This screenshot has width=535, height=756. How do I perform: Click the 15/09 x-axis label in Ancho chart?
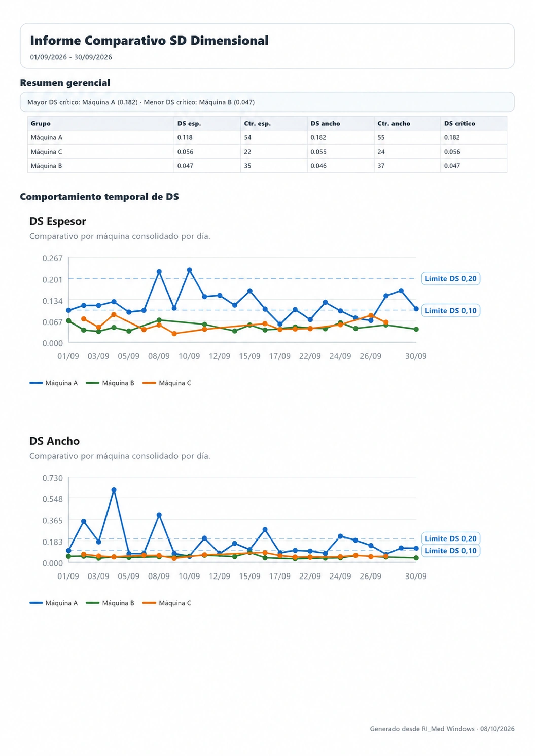(249, 577)
